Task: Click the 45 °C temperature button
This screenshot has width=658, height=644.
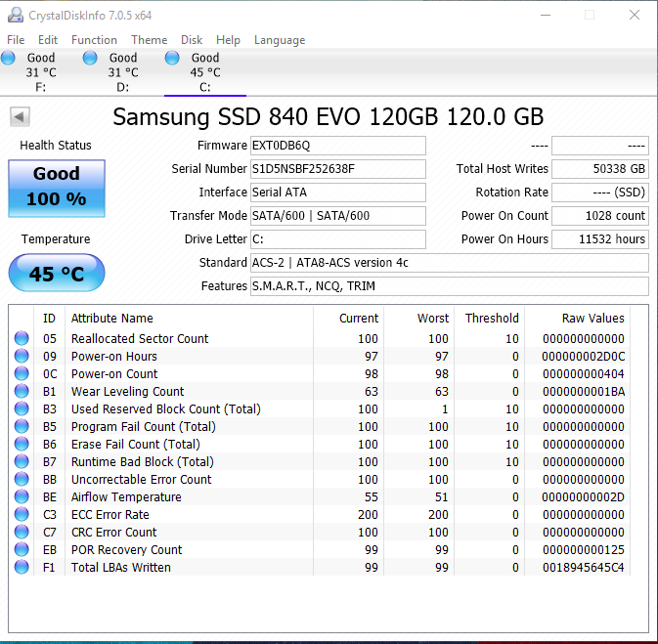Action: click(x=57, y=273)
